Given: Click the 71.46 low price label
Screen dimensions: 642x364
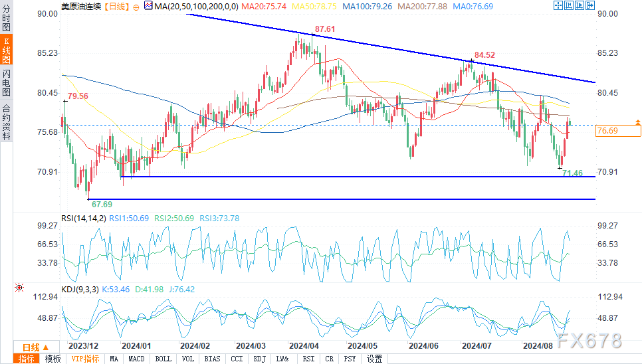Looking at the screenshot, I should coord(572,173).
